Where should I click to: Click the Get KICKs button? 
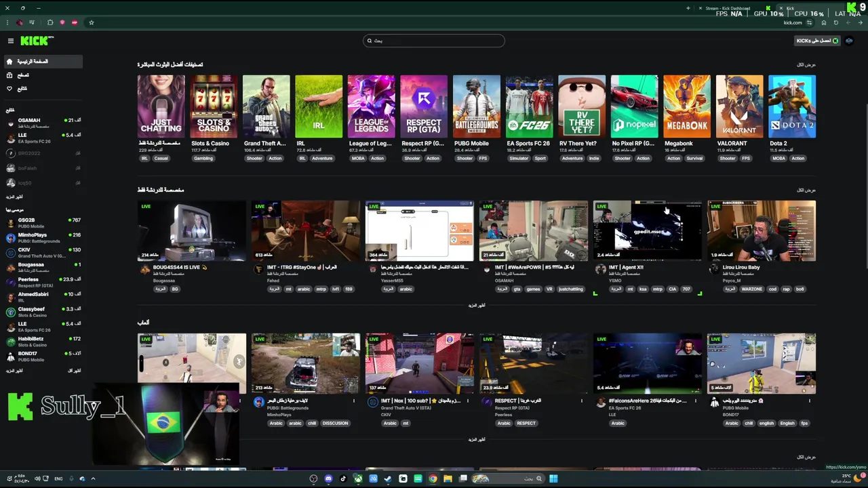pyautogui.click(x=818, y=41)
